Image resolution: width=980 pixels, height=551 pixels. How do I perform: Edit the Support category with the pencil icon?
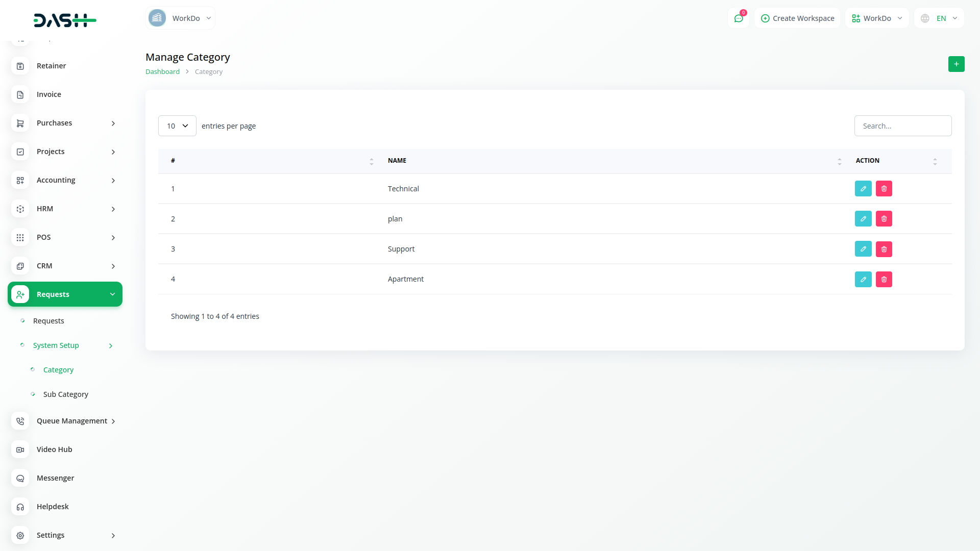(863, 249)
